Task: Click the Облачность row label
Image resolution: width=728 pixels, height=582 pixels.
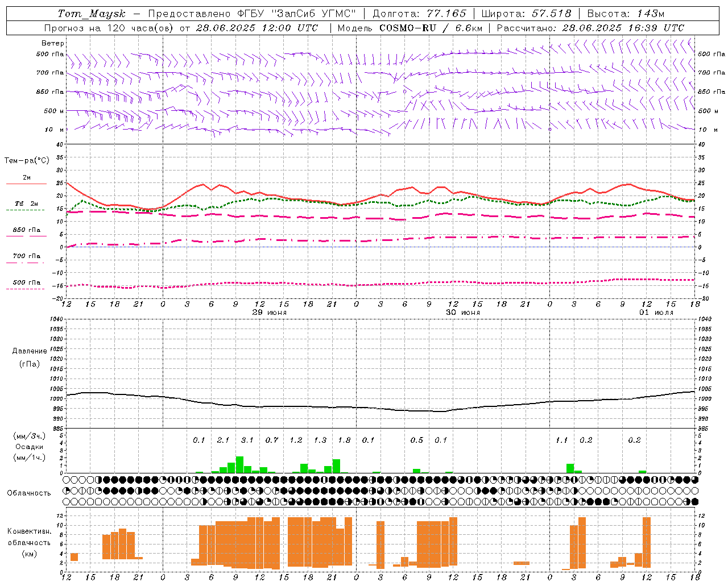Action: [29, 493]
